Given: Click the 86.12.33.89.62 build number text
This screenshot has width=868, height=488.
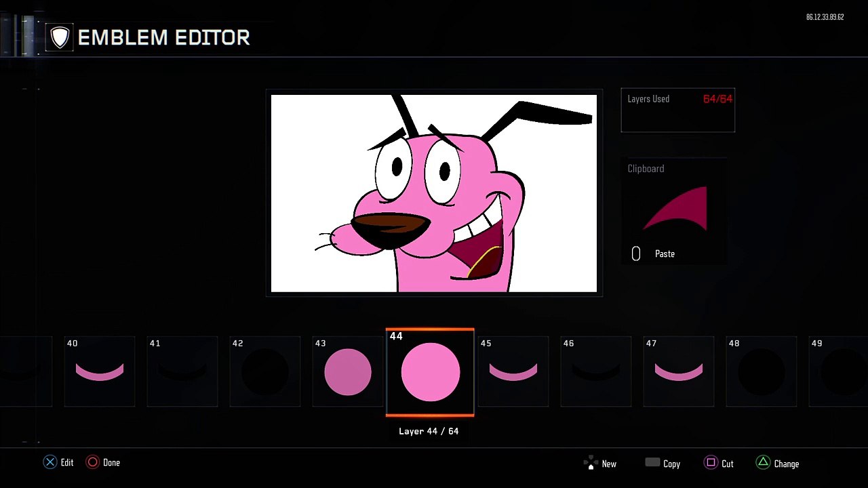Looking at the screenshot, I should (825, 17).
